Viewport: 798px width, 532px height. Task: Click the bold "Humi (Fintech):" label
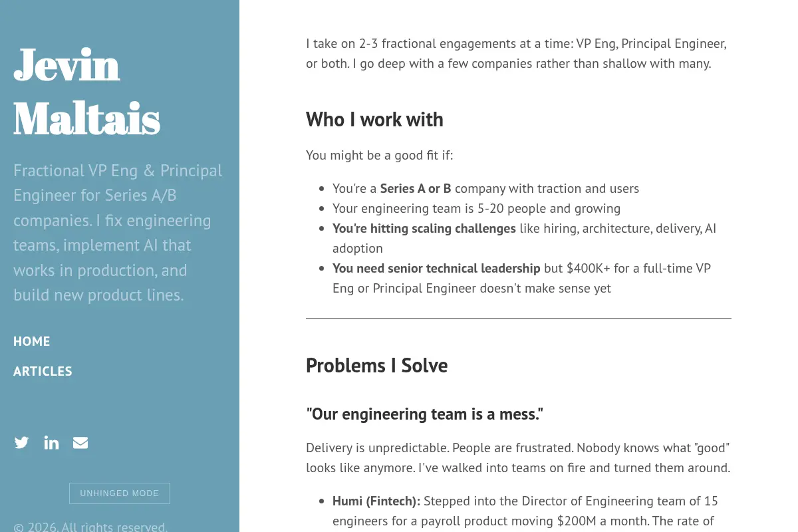pyautogui.click(x=376, y=501)
